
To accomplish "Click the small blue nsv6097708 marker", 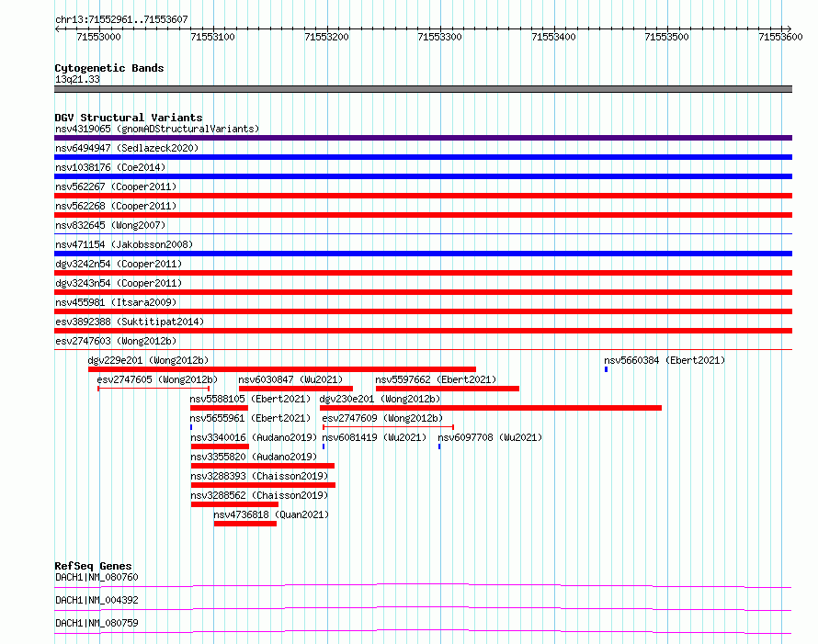I will coord(439,446).
